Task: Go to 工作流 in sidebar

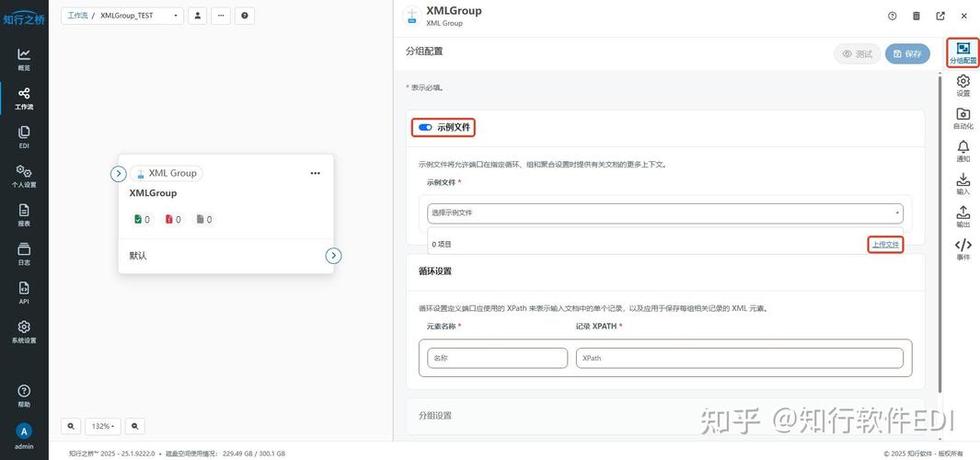Action: (x=24, y=98)
